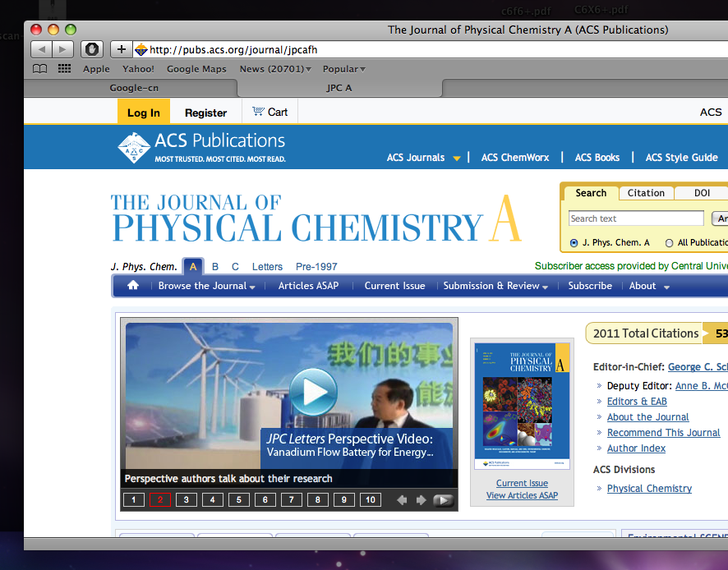Go forward with Safari forward arrow
The width and height of the screenshot is (728, 570).
click(x=62, y=49)
